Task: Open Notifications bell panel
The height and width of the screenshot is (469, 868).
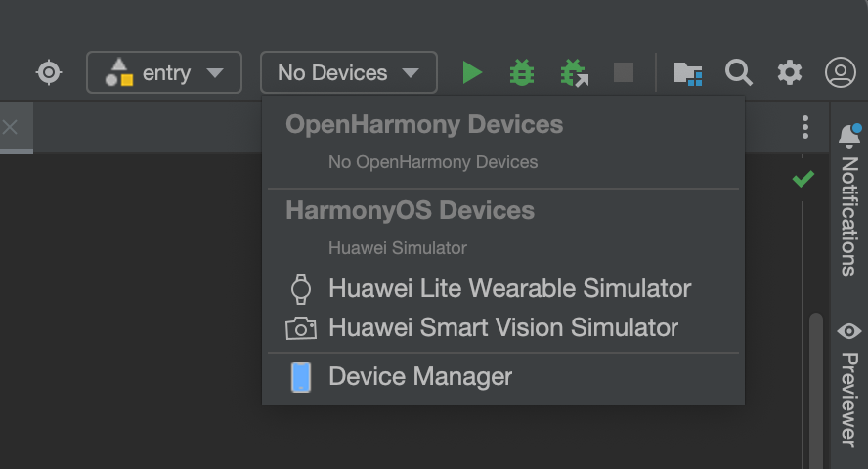Action: coord(849,199)
